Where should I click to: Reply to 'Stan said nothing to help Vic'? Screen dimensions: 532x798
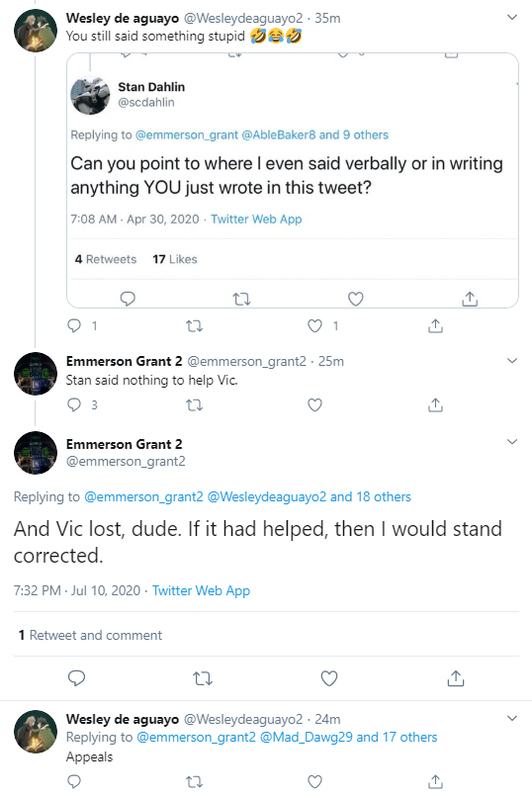[74, 405]
